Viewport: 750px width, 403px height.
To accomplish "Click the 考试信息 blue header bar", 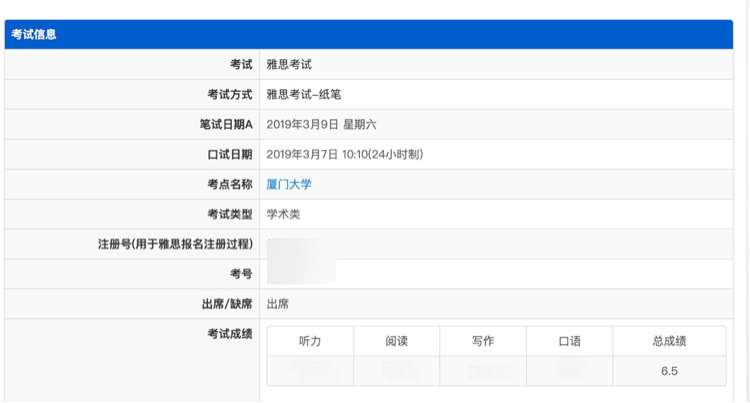I will 369,34.
